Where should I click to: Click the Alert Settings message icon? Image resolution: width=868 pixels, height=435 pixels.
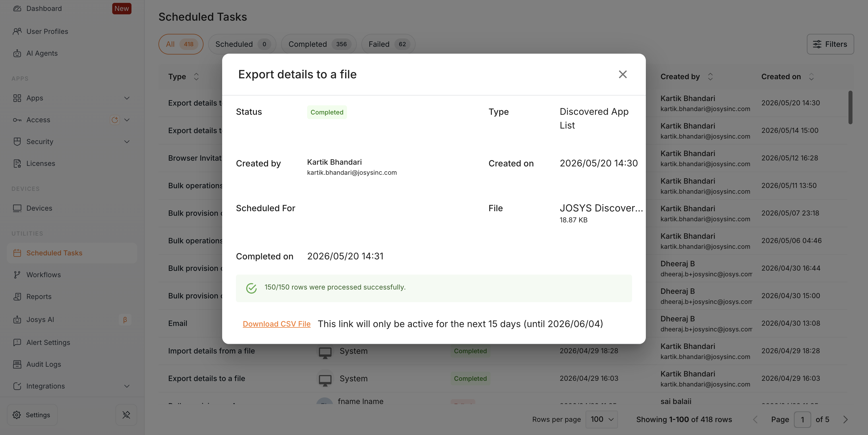[17, 342]
